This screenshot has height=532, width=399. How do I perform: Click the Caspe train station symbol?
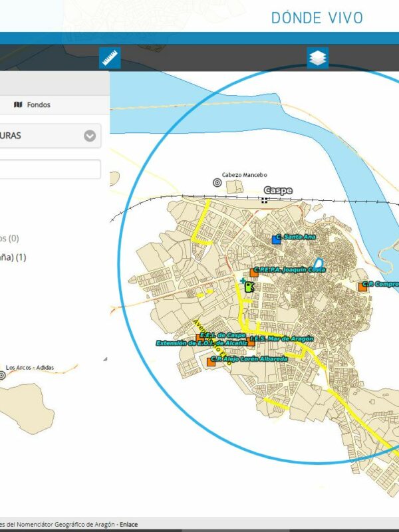[265, 199]
